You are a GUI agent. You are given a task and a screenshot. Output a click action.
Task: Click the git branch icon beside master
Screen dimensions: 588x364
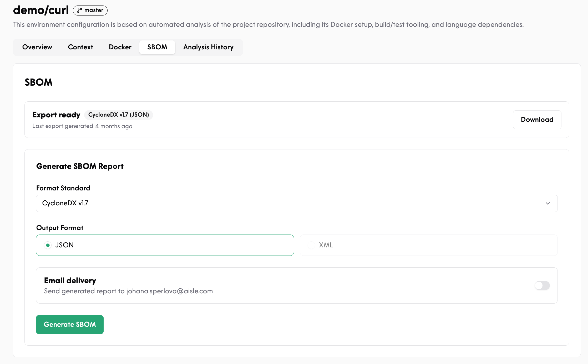tap(79, 11)
